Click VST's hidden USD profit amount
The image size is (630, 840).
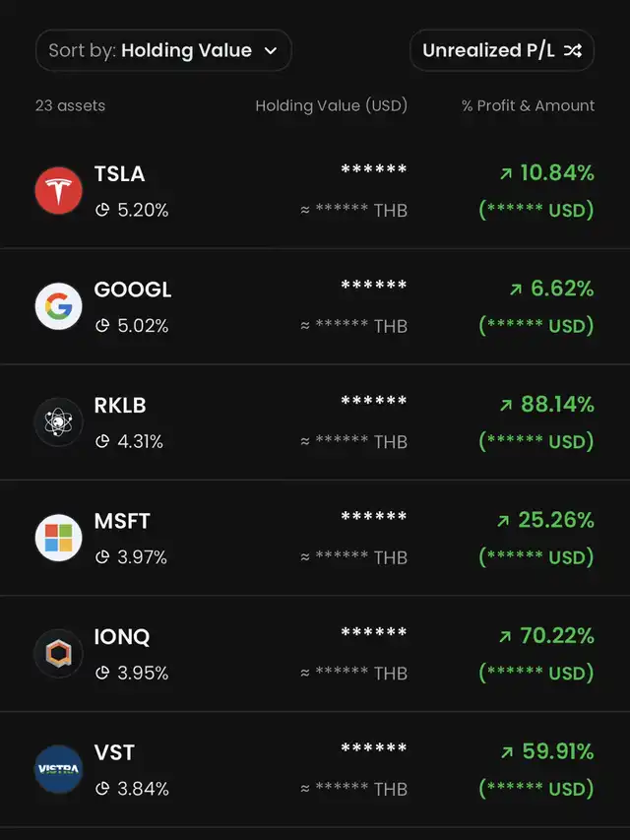pyautogui.click(x=536, y=789)
